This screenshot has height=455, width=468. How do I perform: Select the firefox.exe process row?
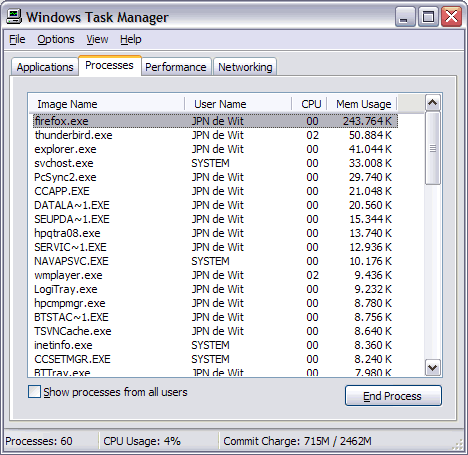tap(215, 121)
